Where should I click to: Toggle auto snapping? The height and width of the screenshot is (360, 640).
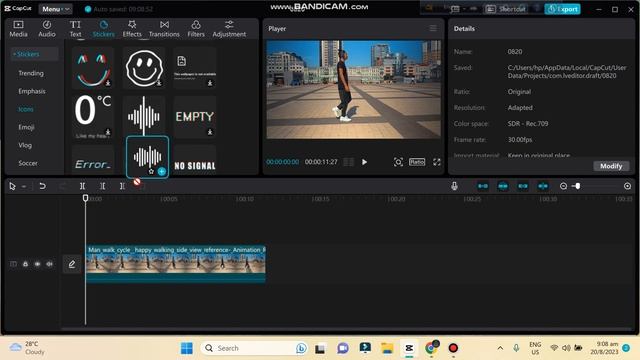503,186
